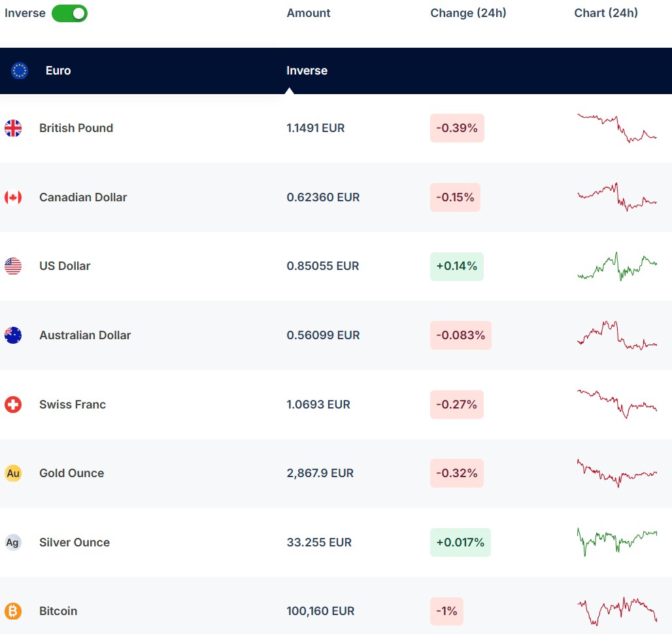Open the US Dollar 24h chart

(x=617, y=266)
